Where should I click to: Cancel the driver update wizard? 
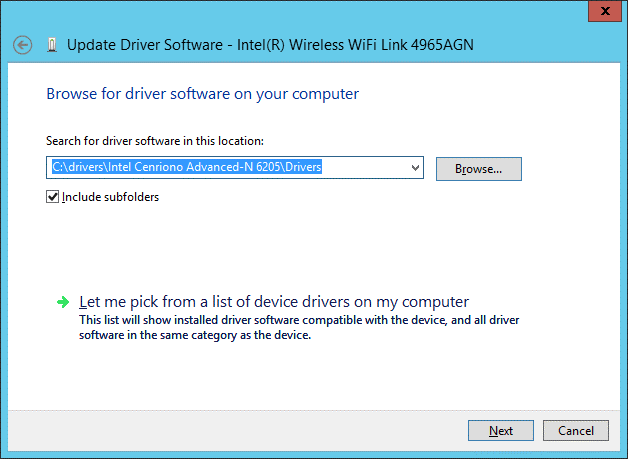576,431
